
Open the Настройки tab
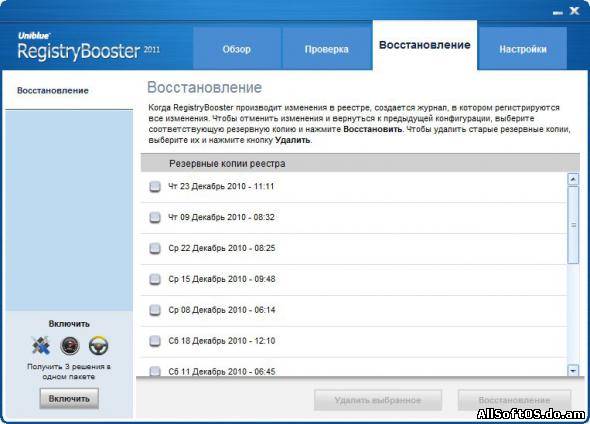[x=523, y=49]
